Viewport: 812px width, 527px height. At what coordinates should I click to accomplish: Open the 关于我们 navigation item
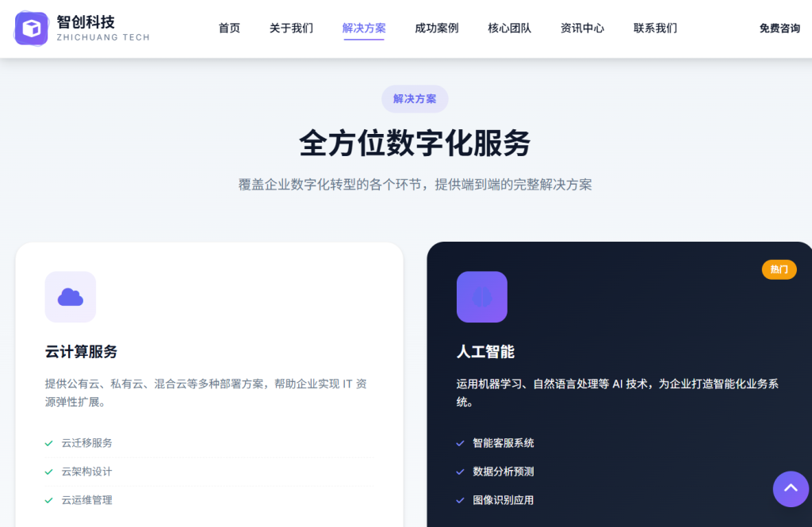tap(291, 29)
